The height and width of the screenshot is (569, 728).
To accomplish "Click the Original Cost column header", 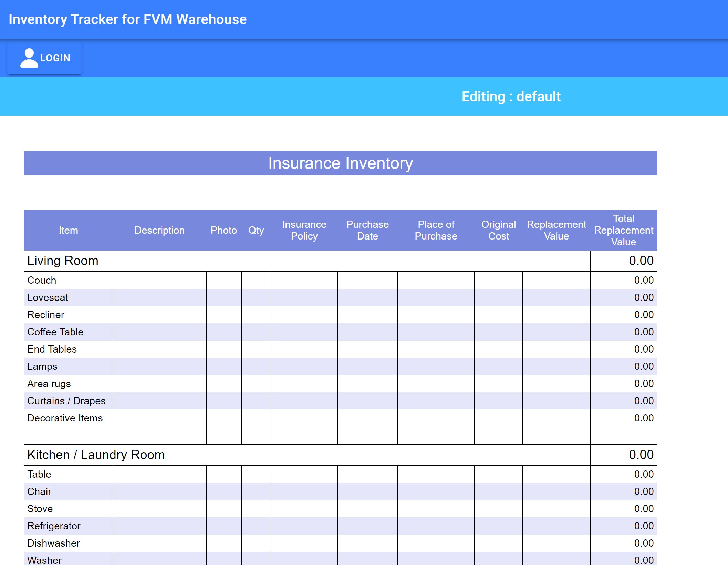I will click(x=499, y=230).
